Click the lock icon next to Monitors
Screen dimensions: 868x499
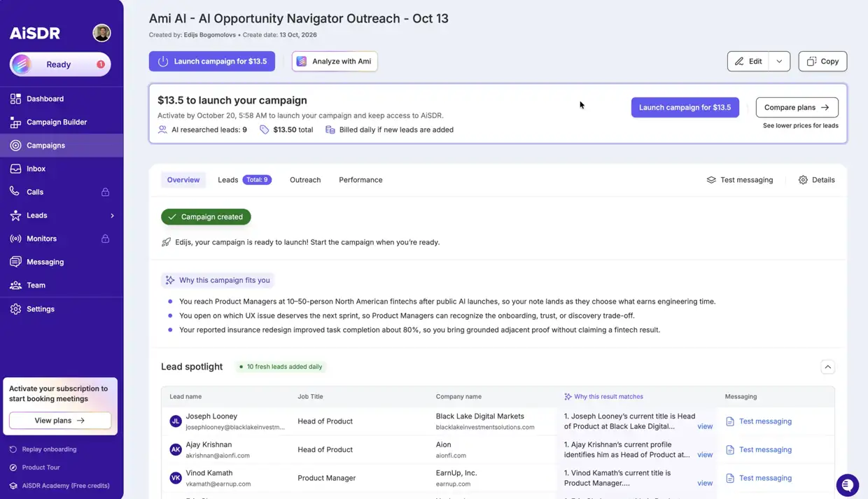pyautogui.click(x=105, y=239)
